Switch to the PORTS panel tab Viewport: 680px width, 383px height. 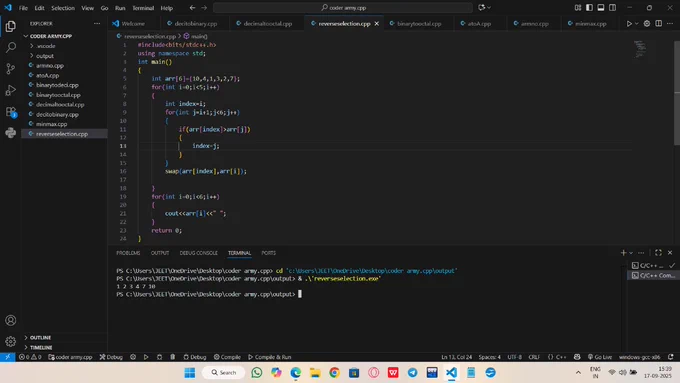pos(268,253)
